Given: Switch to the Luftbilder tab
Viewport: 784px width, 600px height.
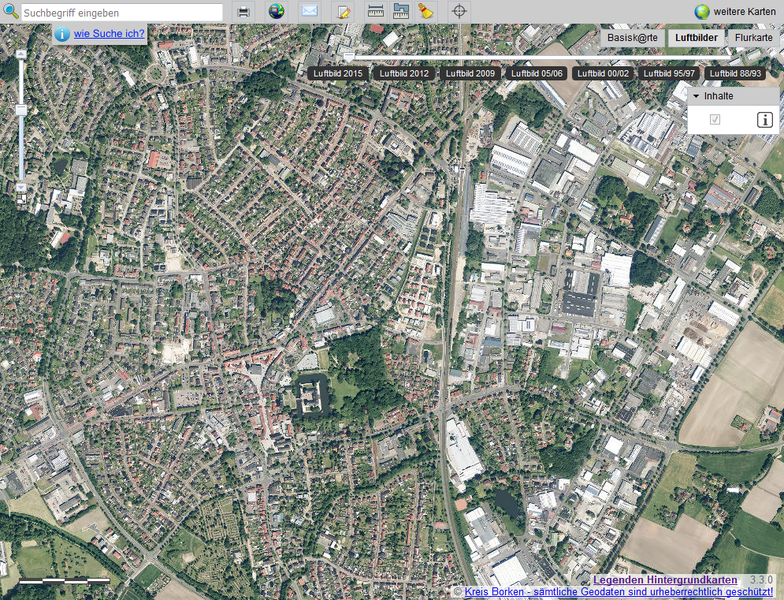Looking at the screenshot, I should pos(696,38).
